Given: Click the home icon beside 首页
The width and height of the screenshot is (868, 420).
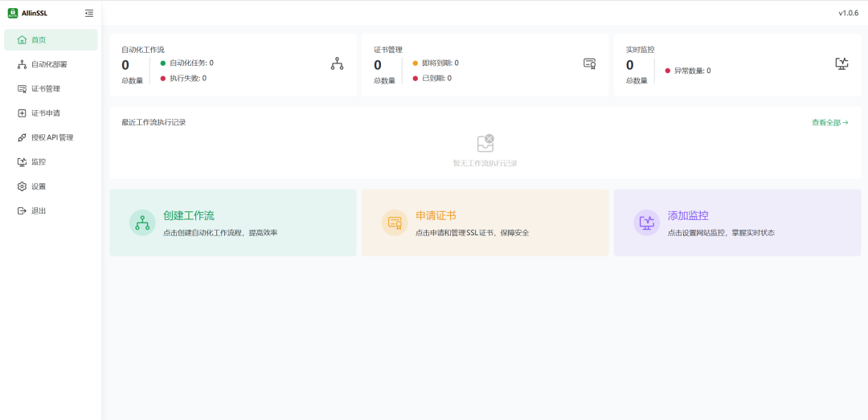Looking at the screenshot, I should click(x=23, y=40).
